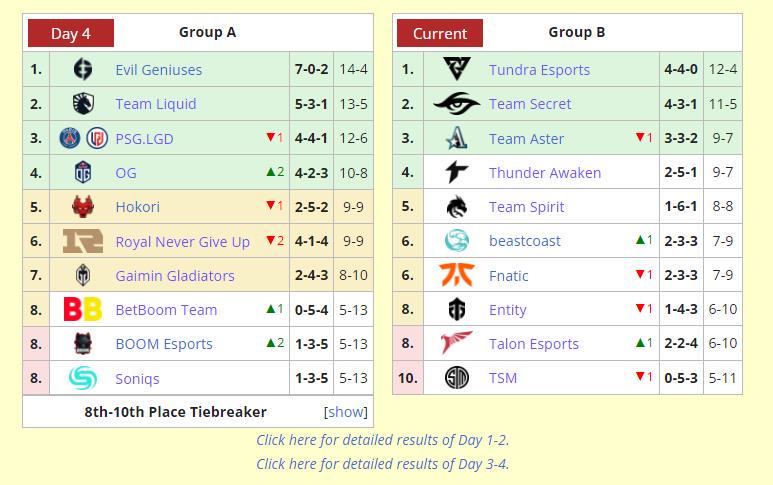The width and height of the screenshot is (773, 485).
Task: Show the 8th-10th Place Tiebreaker
Action: coord(346,412)
